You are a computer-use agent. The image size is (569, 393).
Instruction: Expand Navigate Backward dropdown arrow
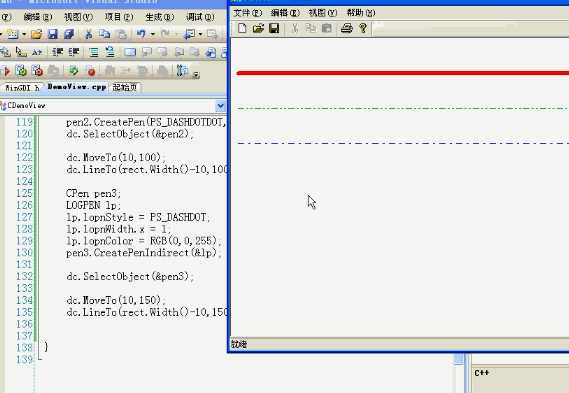pos(200,34)
